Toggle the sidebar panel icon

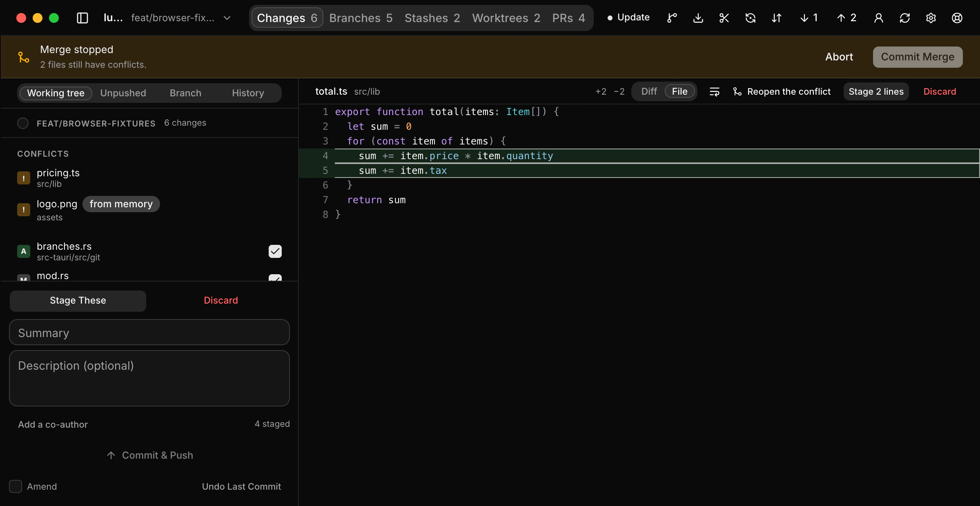coord(82,18)
